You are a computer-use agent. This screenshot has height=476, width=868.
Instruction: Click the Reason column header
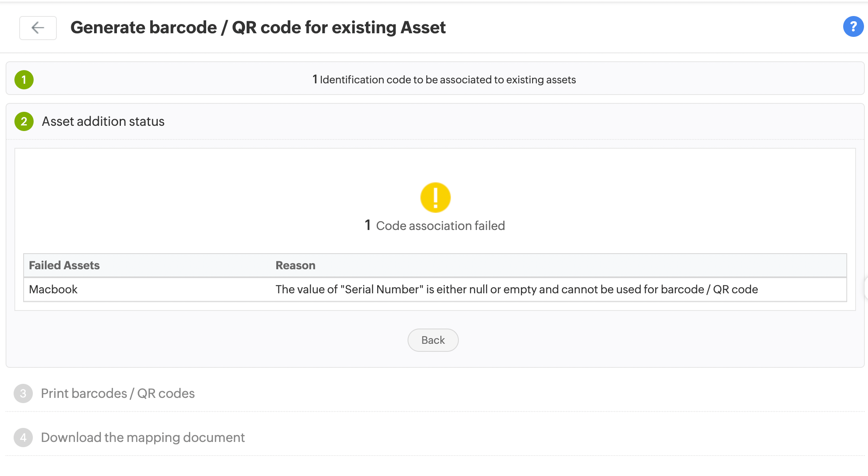click(x=295, y=265)
